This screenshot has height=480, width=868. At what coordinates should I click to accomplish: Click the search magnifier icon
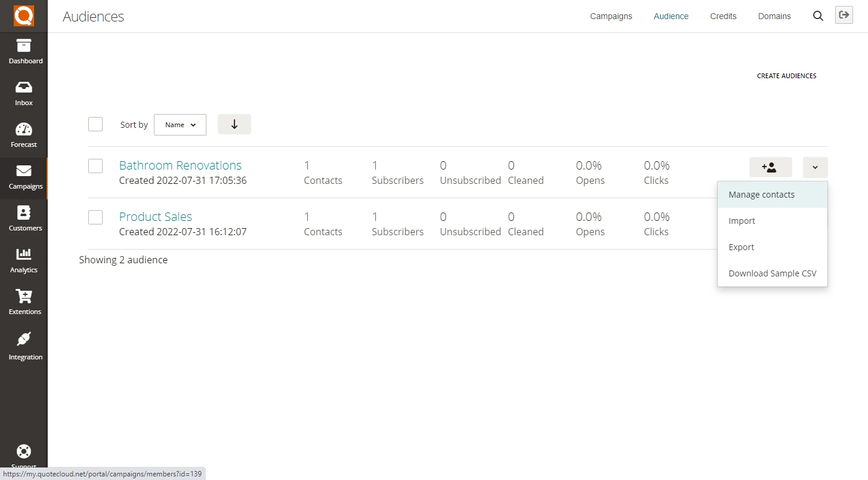coord(818,16)
